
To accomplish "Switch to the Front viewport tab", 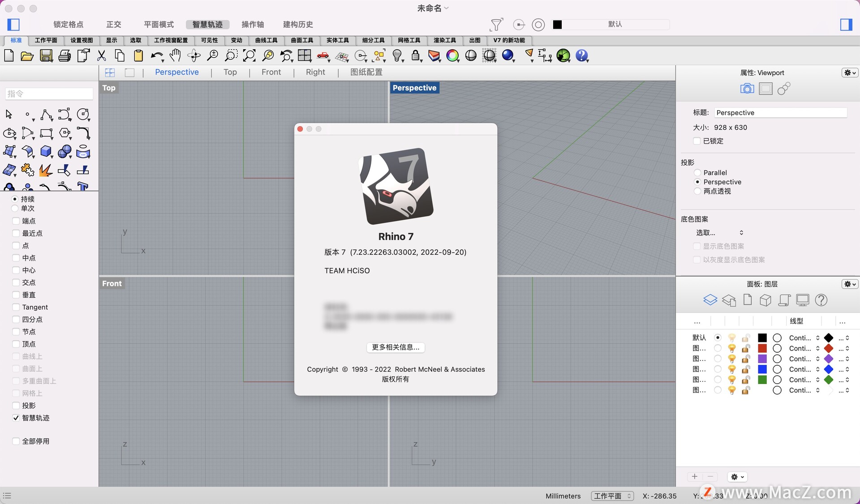I will tap(271, 72).
